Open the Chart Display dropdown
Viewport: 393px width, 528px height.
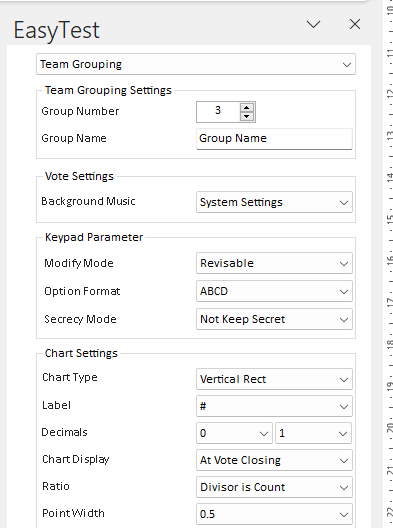(x=274, y=460)
